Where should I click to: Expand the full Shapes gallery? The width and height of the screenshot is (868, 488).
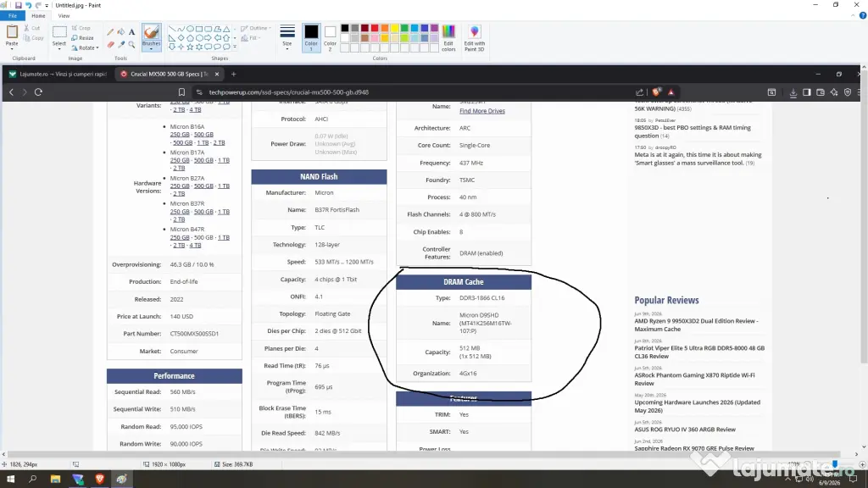point(235,47)
